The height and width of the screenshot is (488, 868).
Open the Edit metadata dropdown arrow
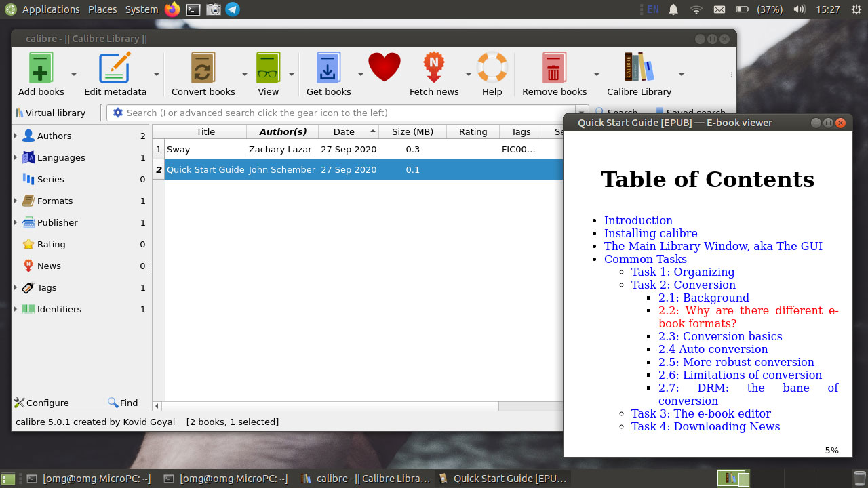coord(157,75)
